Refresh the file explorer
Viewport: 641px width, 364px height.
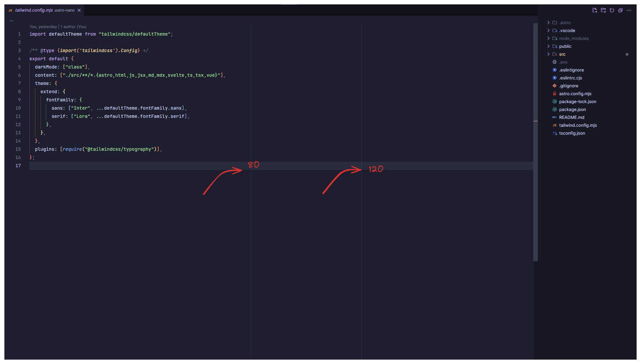point(612,10)
